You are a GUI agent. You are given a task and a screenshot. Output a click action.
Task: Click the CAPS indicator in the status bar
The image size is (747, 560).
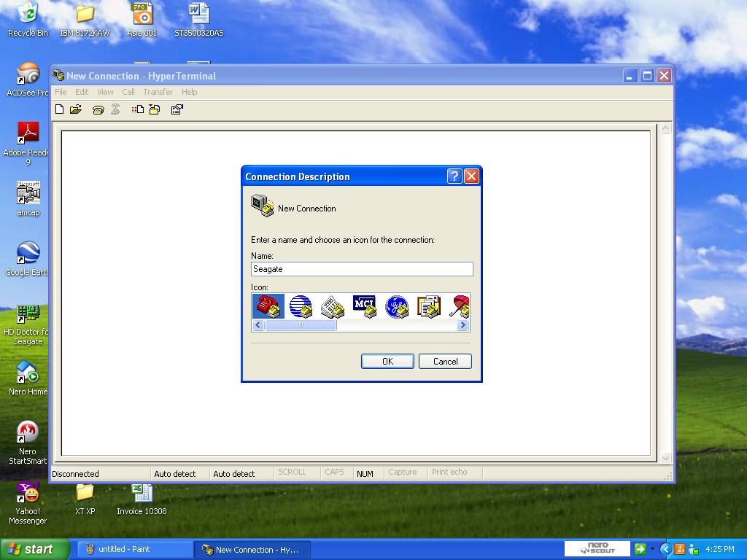334,472
